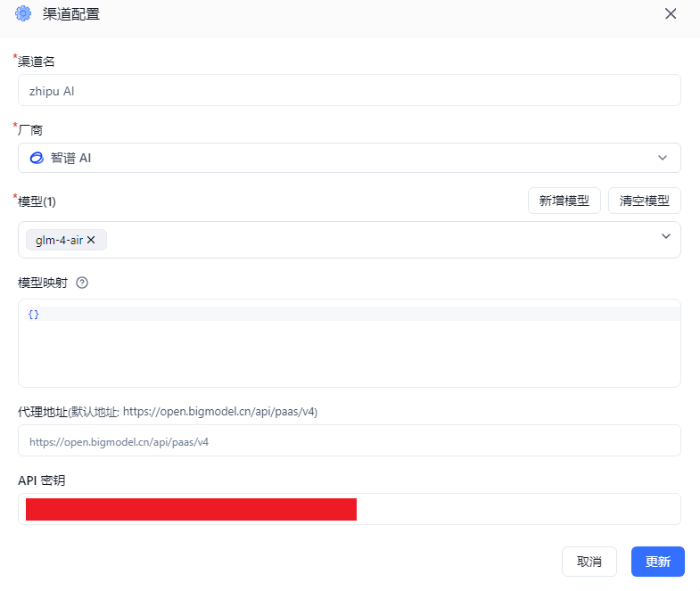Click the API 密钥 input field
Image resolution: width=700 pixels, height=591 pixels.
(x=517, y=509)
